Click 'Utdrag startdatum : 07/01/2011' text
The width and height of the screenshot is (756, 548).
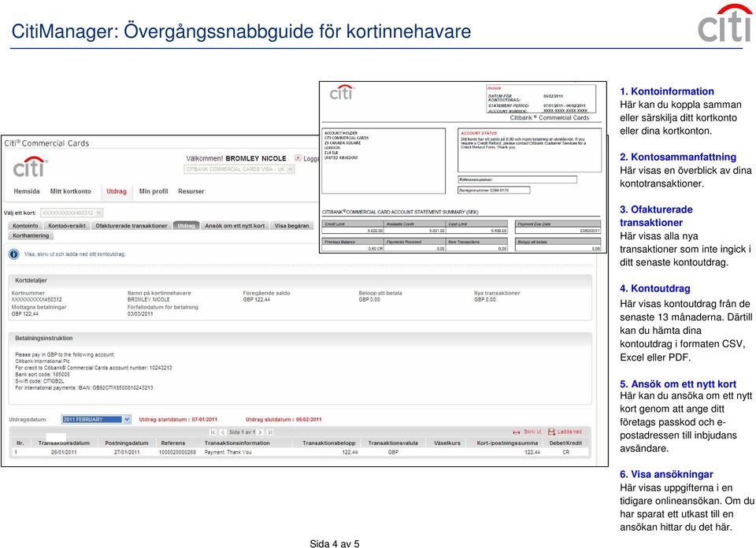(179, 420)
